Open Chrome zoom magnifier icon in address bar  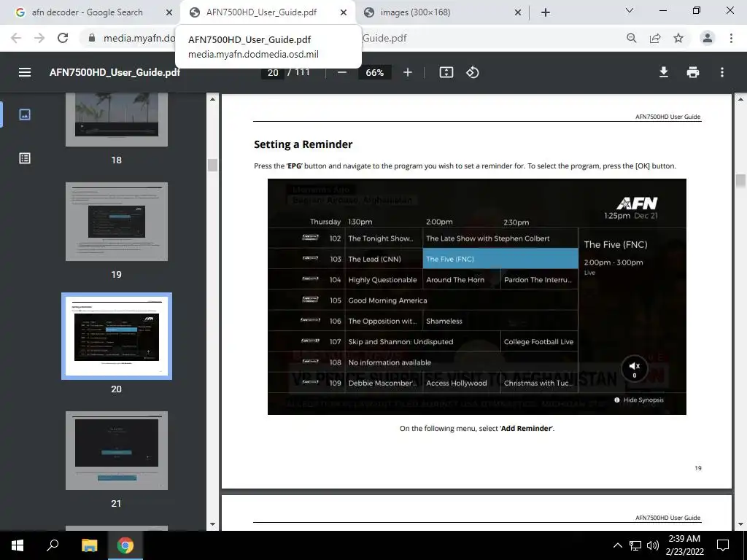632,38
